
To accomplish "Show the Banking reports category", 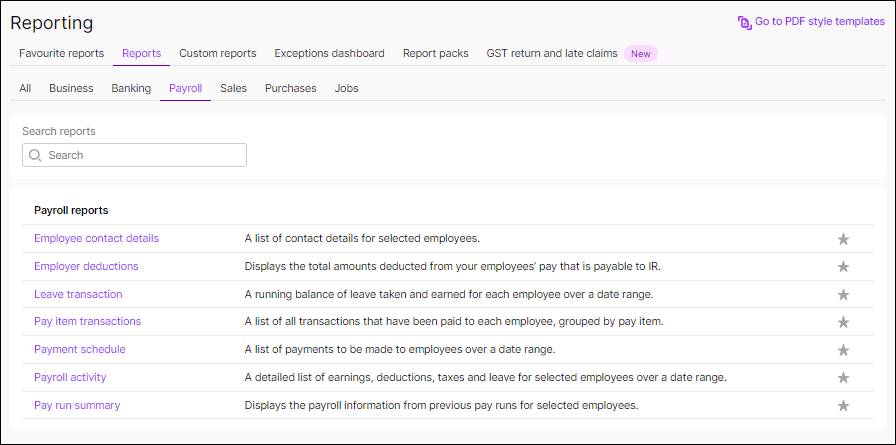I will 131,88.
